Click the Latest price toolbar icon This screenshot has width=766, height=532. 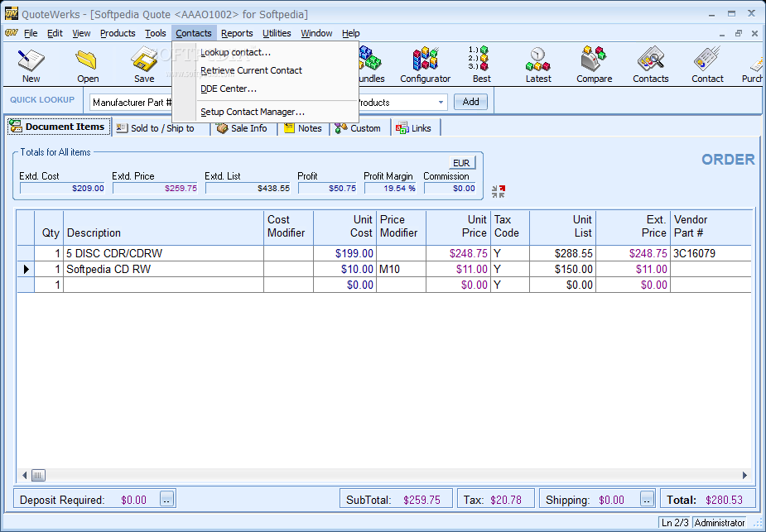[x=538, y=65]
